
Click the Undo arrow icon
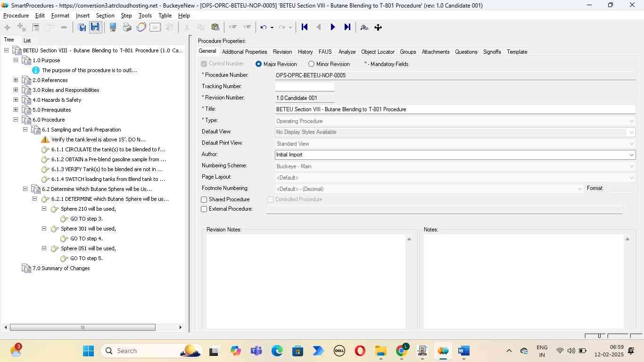[264, 27]
